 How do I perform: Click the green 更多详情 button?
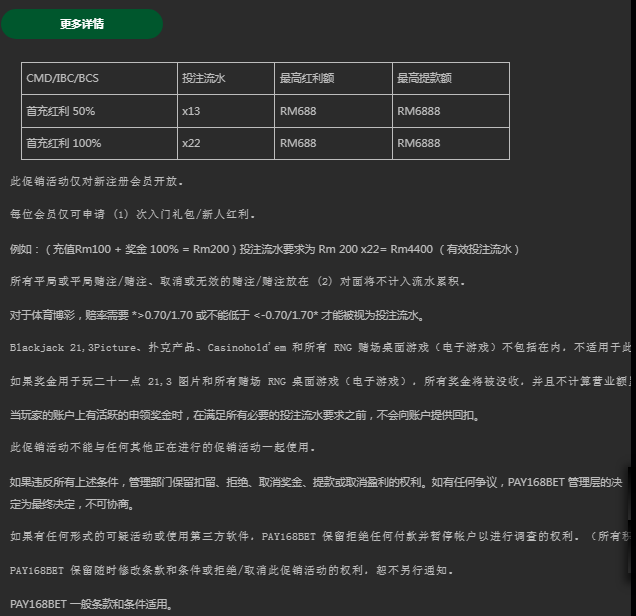[82, 24]
